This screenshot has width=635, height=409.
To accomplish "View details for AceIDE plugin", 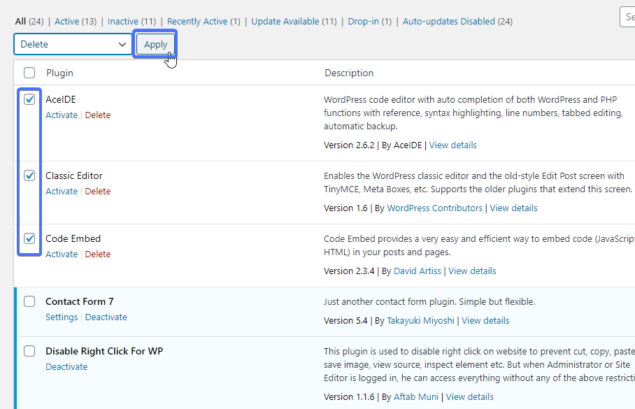I will [x=453, y=145].
